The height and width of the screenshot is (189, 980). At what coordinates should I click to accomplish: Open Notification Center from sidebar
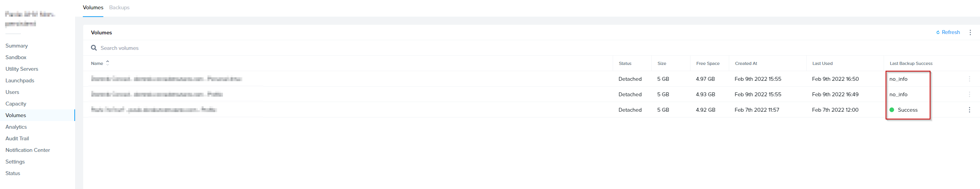[x=27, y=150]
